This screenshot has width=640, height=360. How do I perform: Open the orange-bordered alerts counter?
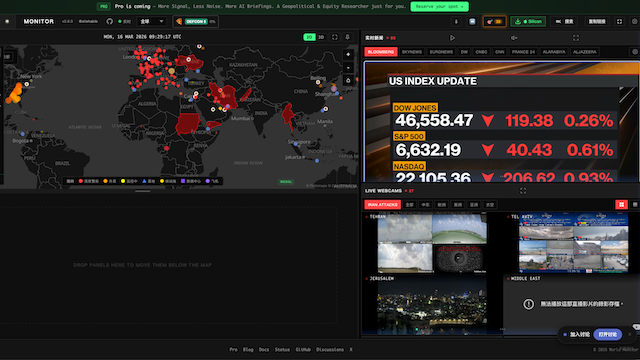click(x=494, y=22)
